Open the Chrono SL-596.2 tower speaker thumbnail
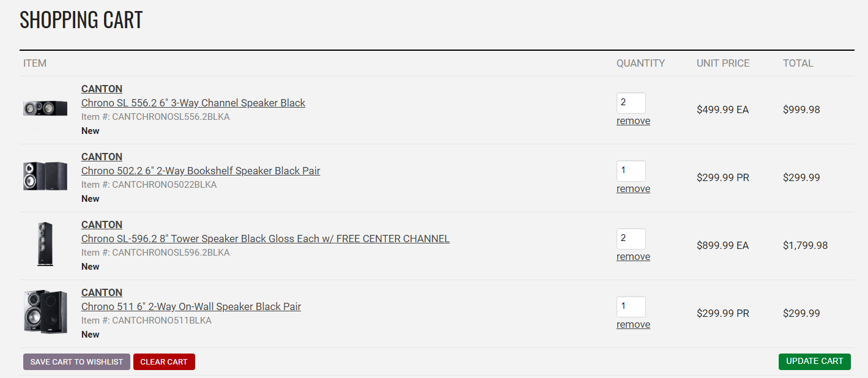The height and width of the screenshot is (378, 868). [45, 244]
